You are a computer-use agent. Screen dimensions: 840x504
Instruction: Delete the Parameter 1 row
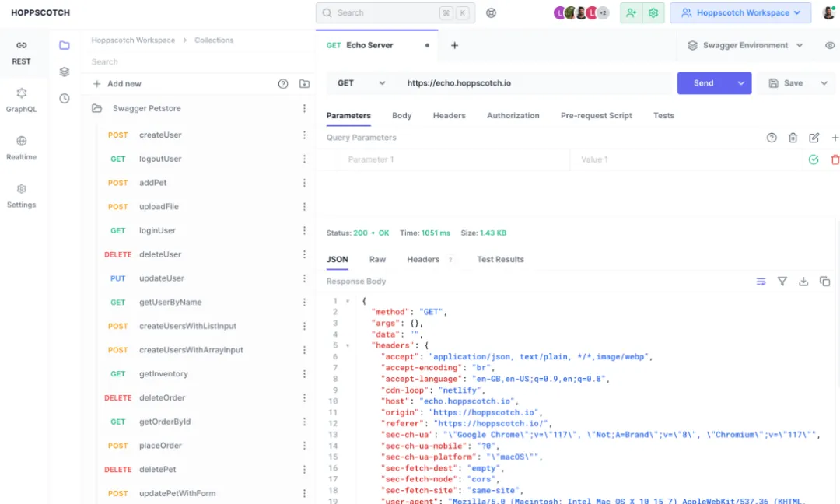point(835,159)
